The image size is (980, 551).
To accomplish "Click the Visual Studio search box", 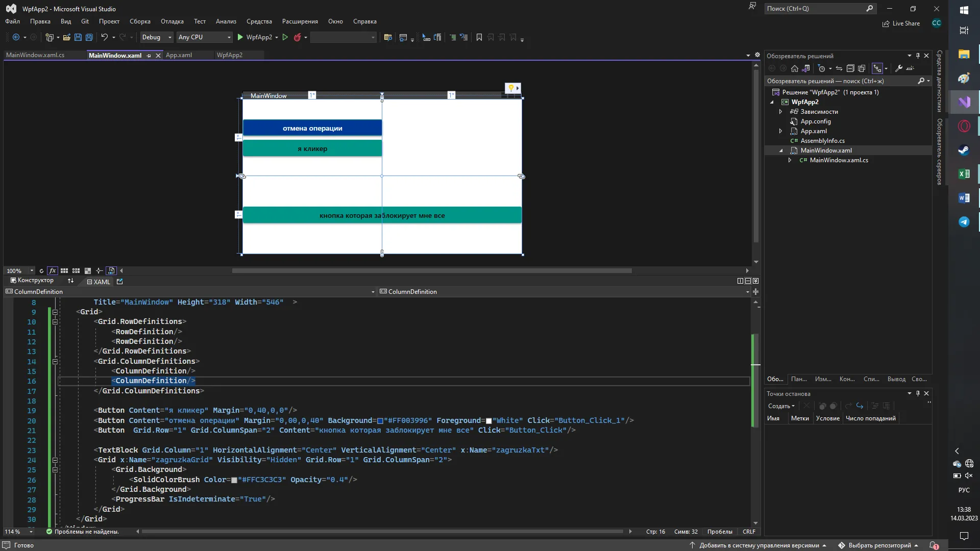I will [820, 8].
